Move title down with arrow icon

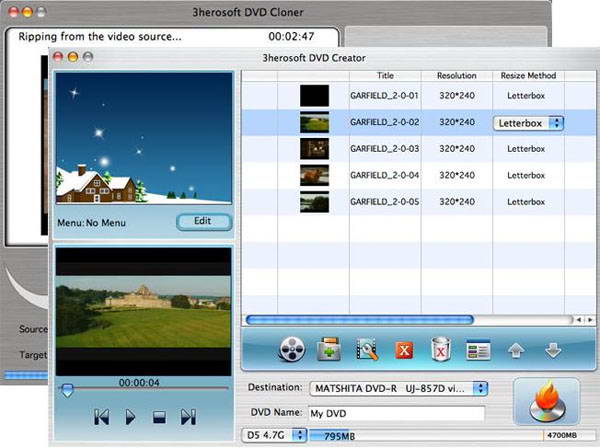tap(553, 350)
